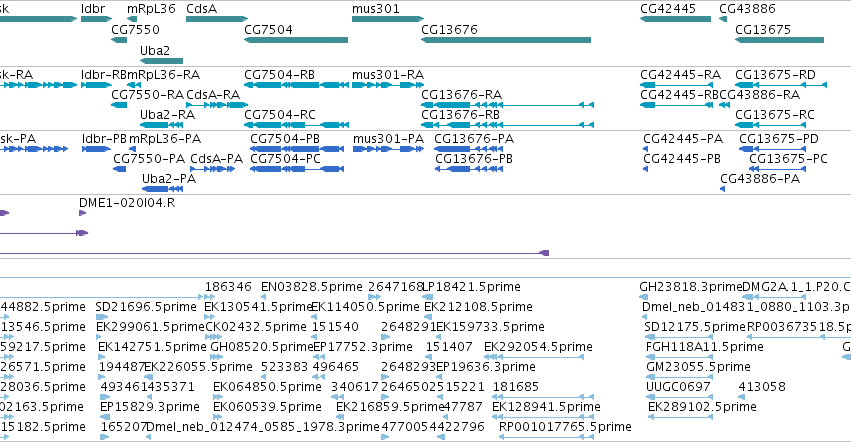Select transcript CdsA-RA
The image size is (851, 442).
[x=217, y=105]
